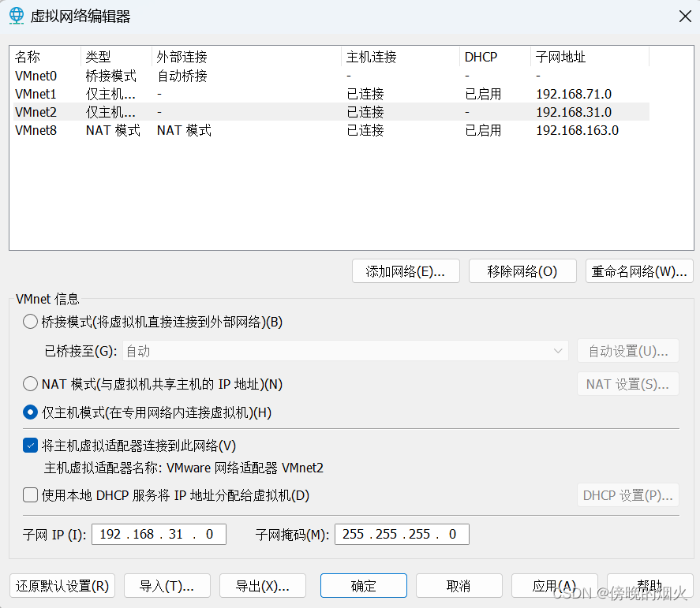Click 帮助 button
The width and height of the screenshot is (700, 608).
pos(650,586)
